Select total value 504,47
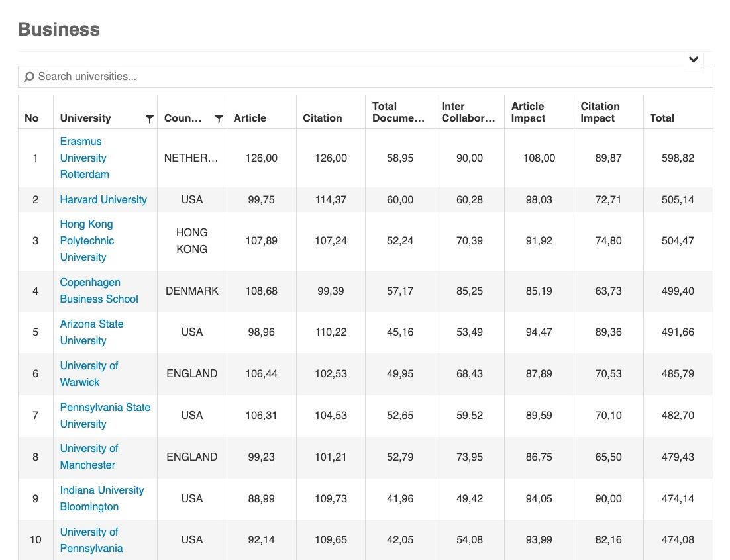Screen dimensions: 730x560 (x=678, y=240)
